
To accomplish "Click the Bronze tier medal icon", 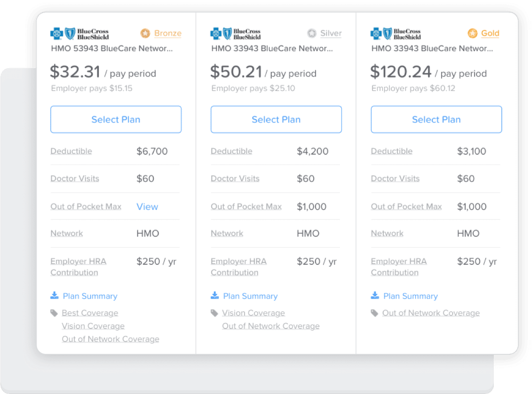I will coord(145,33).
